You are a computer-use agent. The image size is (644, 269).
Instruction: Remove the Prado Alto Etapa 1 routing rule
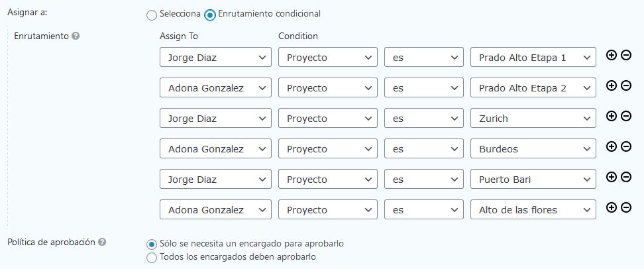625,55
